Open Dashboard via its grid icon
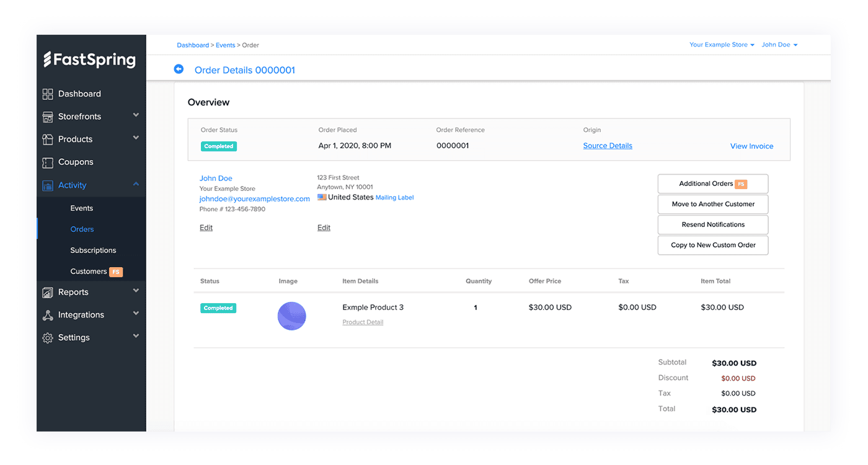868x465 pixels. click(48, 94)
